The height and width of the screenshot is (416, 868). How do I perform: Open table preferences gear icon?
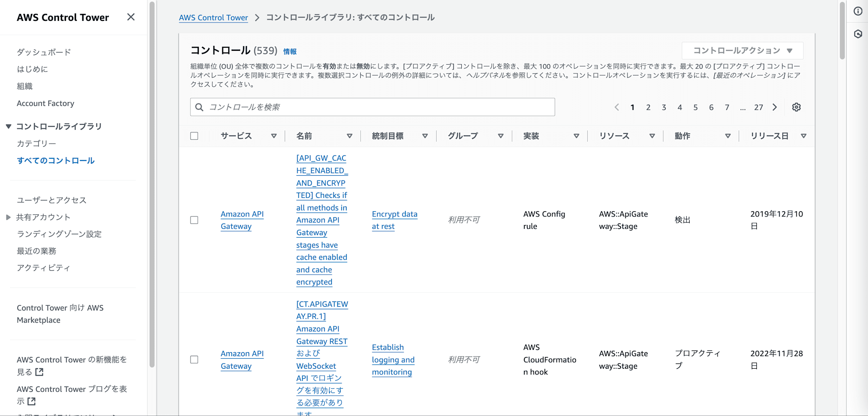(x=796, y=107)
